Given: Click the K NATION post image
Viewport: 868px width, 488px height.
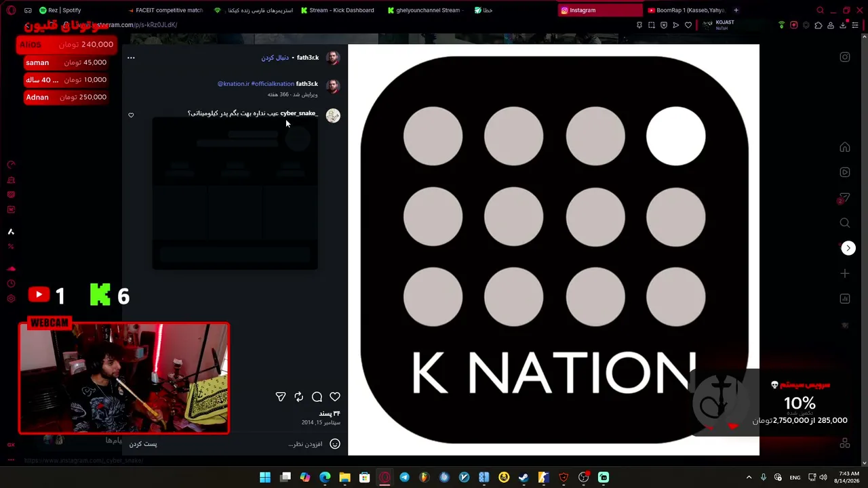Looking at the screenshot, I should (553, 250).
